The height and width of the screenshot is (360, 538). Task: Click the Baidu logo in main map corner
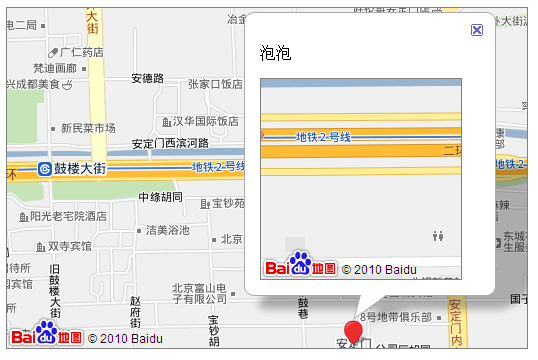46,333
